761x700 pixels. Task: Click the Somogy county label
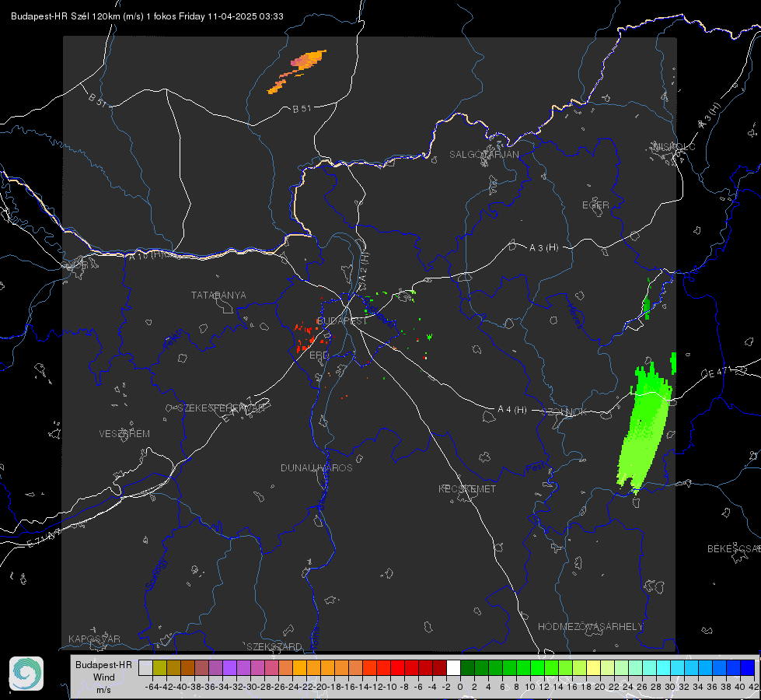(155, 575)
